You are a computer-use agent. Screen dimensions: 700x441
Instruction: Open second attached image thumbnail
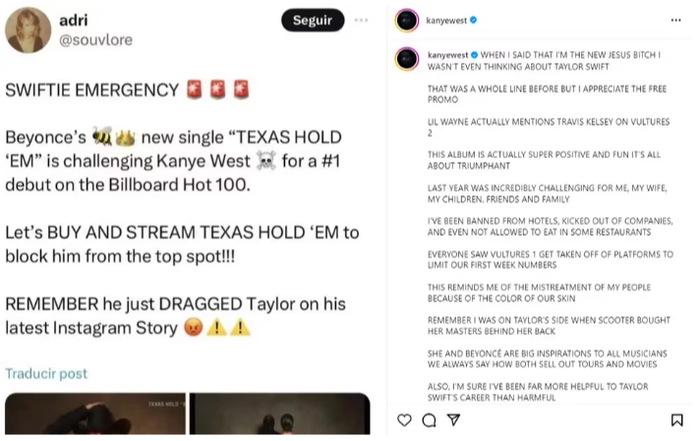click(280, 413)
